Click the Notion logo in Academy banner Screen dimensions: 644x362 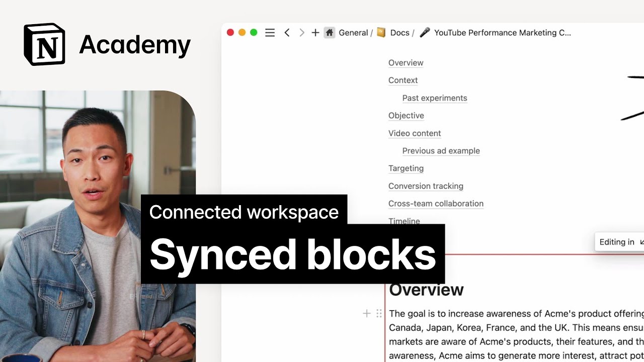[44, 44]
